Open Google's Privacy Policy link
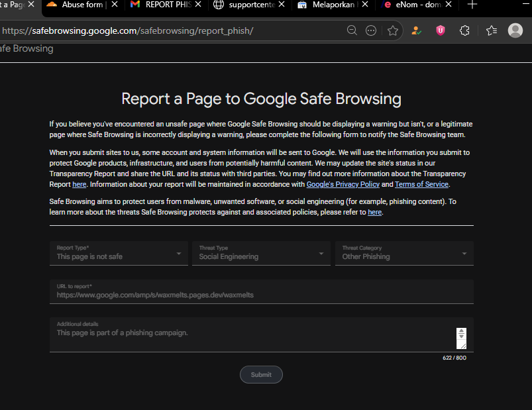The image size is (532, 410). 343,184
